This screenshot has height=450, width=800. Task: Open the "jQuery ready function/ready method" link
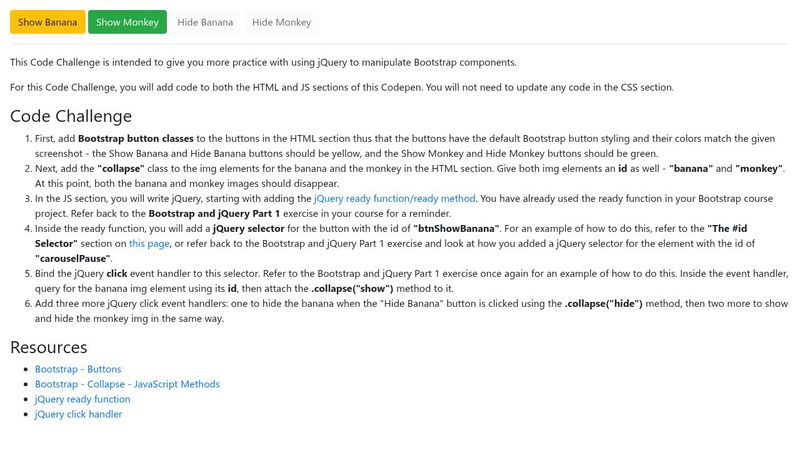[x=394, y=199]
